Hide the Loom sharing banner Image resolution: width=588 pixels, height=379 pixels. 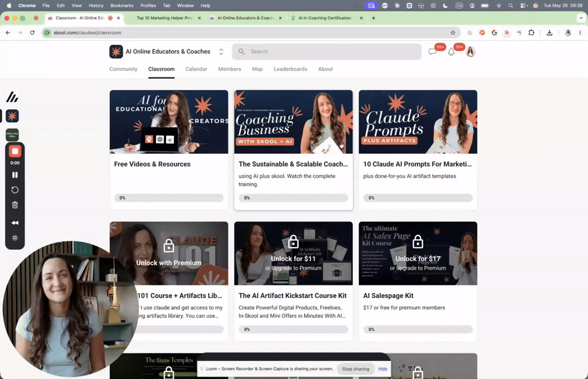(x=382, y=369)
